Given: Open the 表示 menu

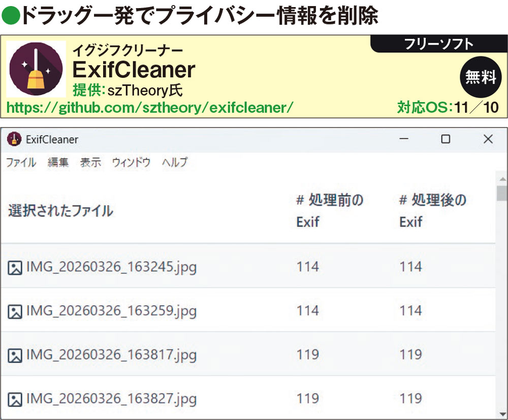Looking at the screenshot, I should [x=90, y=162].
